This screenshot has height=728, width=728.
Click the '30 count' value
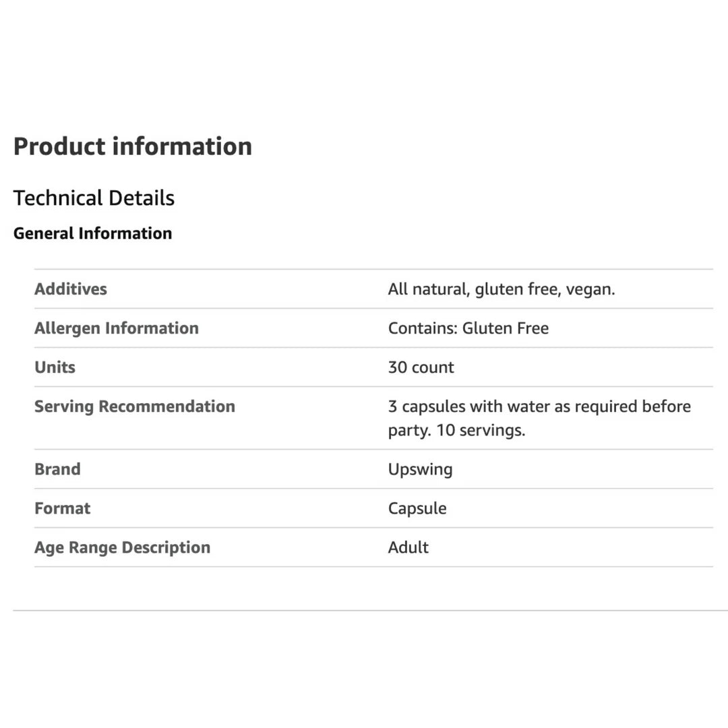[x=421, y=367]
